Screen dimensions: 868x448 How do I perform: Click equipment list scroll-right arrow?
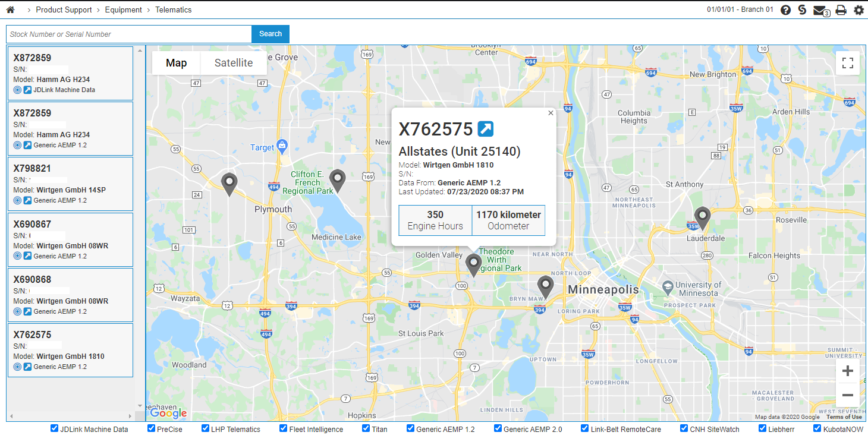129,416
